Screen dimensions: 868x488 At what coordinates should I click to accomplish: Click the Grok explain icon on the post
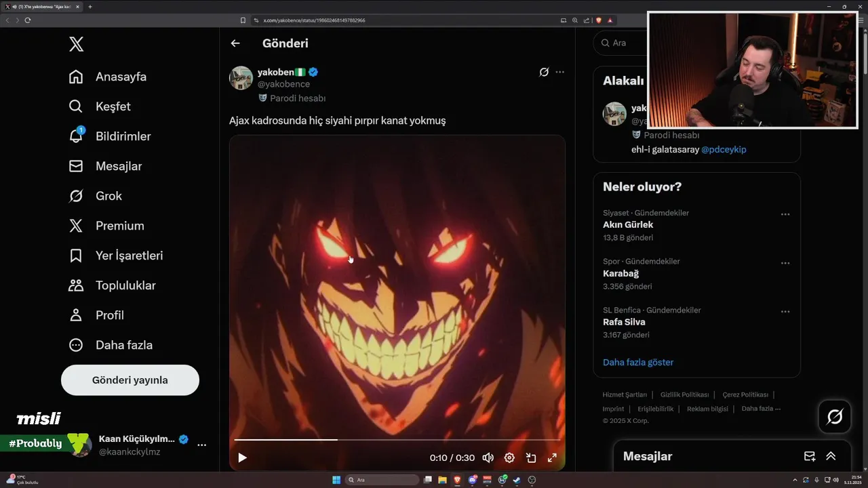click(x=544, y=72)
